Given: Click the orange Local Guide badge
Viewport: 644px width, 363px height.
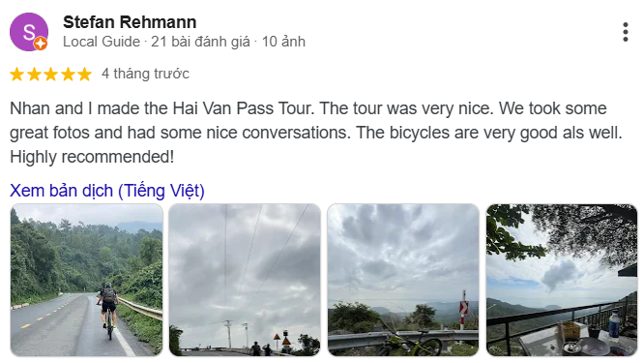Looking at the screenshot, I should coord(41,44).
